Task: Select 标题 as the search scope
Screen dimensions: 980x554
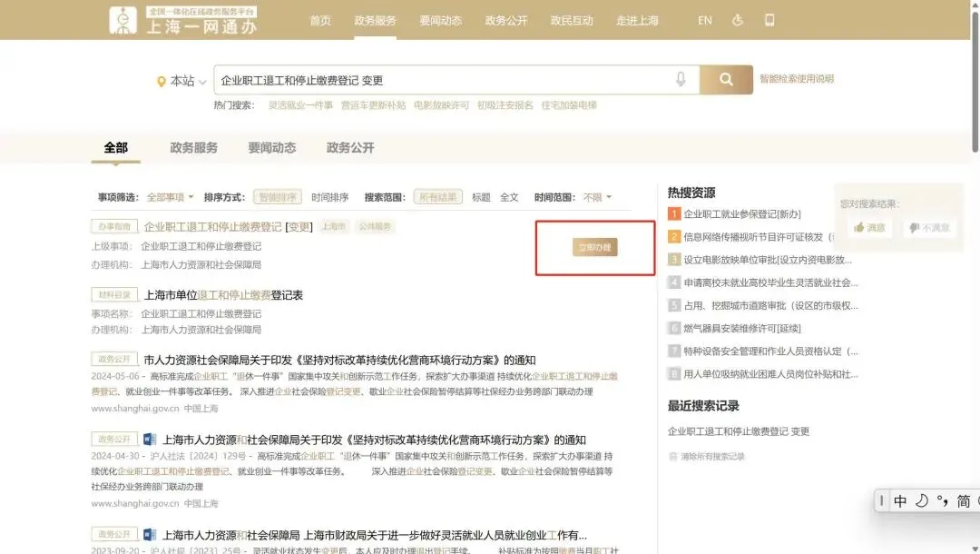Action: click(481, 197)
